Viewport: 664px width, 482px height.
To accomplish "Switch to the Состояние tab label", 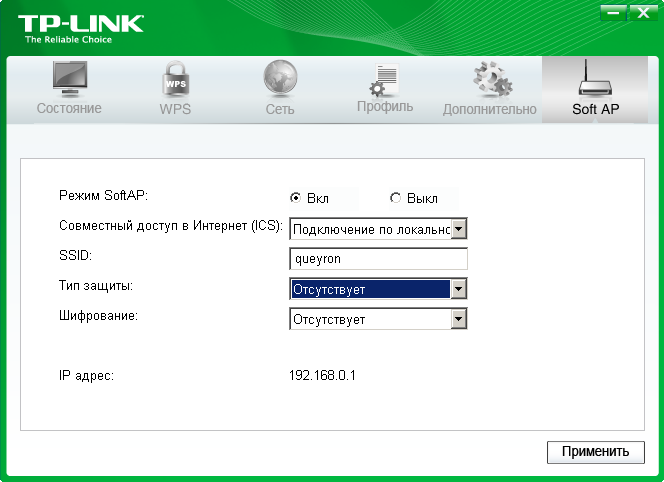I will [69, 108].
